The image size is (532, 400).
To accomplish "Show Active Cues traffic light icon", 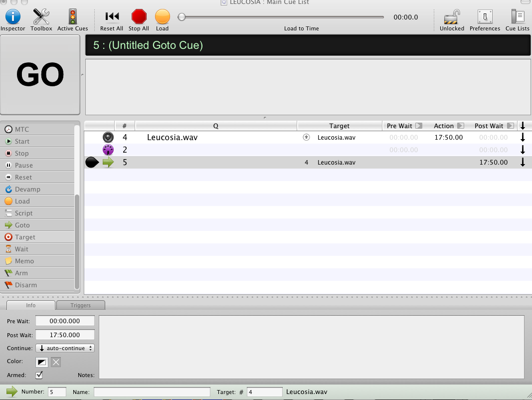I will (72, 17).
